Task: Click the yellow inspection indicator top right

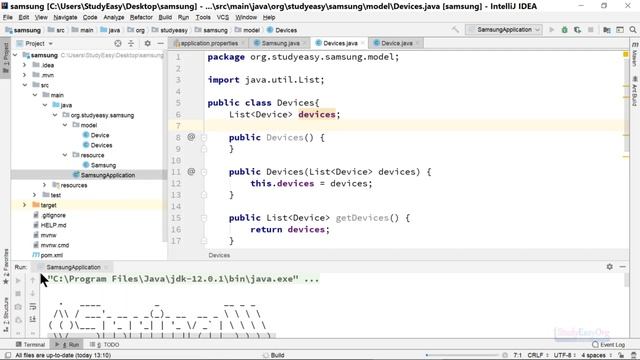Action: tap(626, 54)
